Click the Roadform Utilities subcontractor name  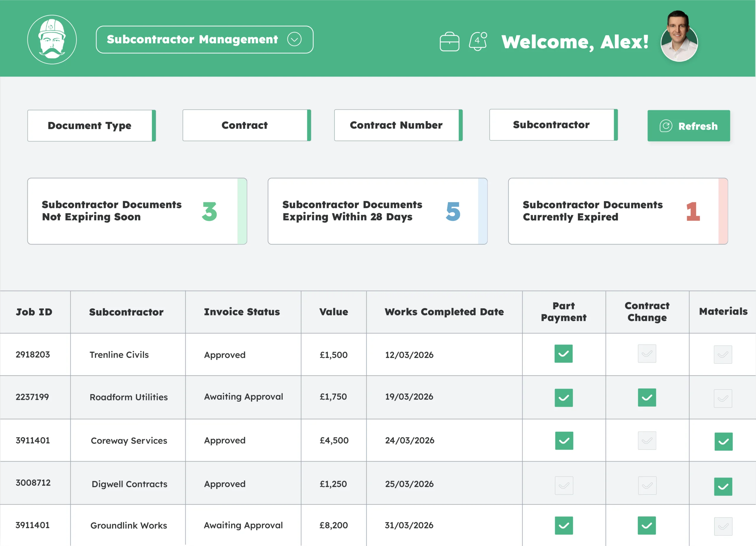[x=129, y=397]
